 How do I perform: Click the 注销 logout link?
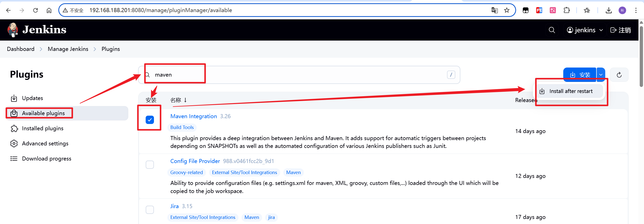[x=621, y=30]
